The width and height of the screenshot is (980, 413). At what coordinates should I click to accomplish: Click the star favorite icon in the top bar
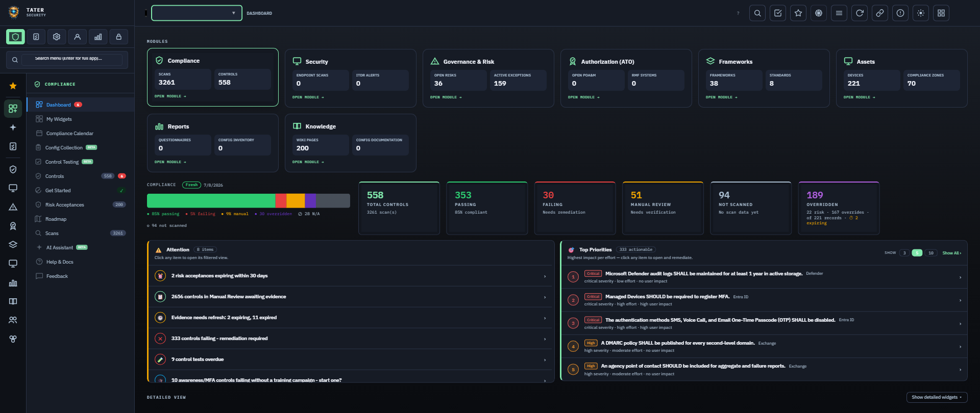point(798,13)
